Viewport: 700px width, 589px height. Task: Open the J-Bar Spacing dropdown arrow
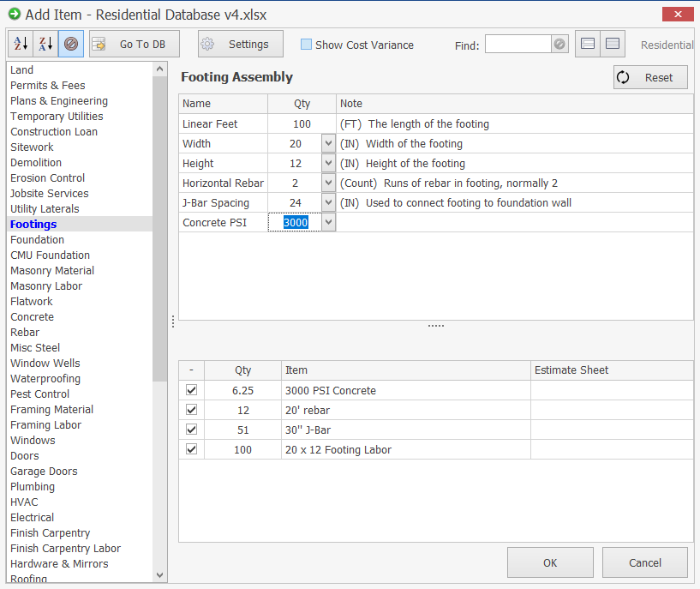pyautogui.click(x=328, y=202)
